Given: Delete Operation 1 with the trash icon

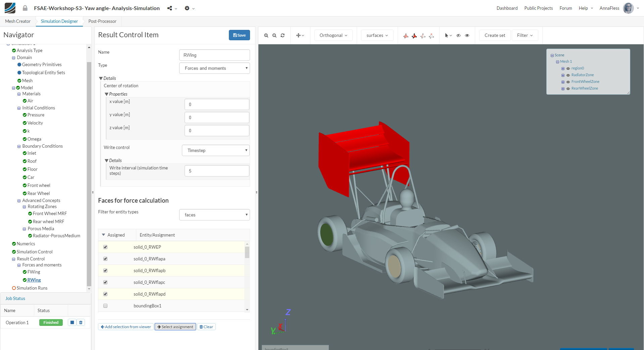Looking at the screenshot, I should coord(81,322).
